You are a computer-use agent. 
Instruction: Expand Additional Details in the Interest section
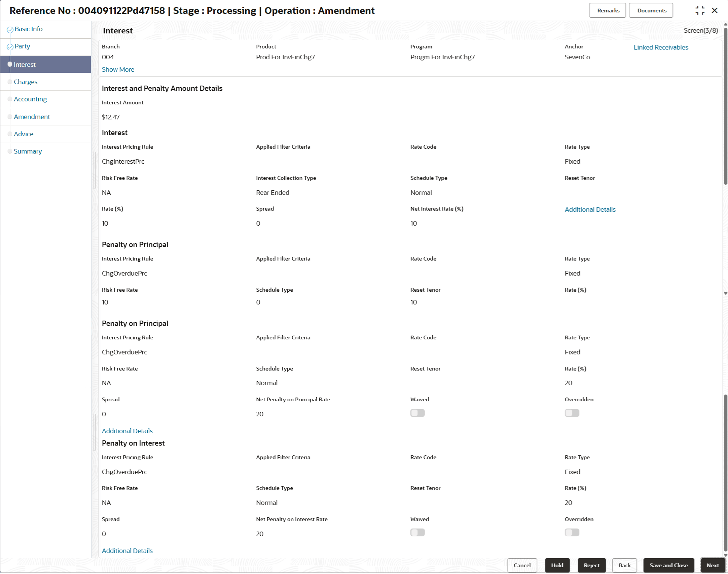590,209
